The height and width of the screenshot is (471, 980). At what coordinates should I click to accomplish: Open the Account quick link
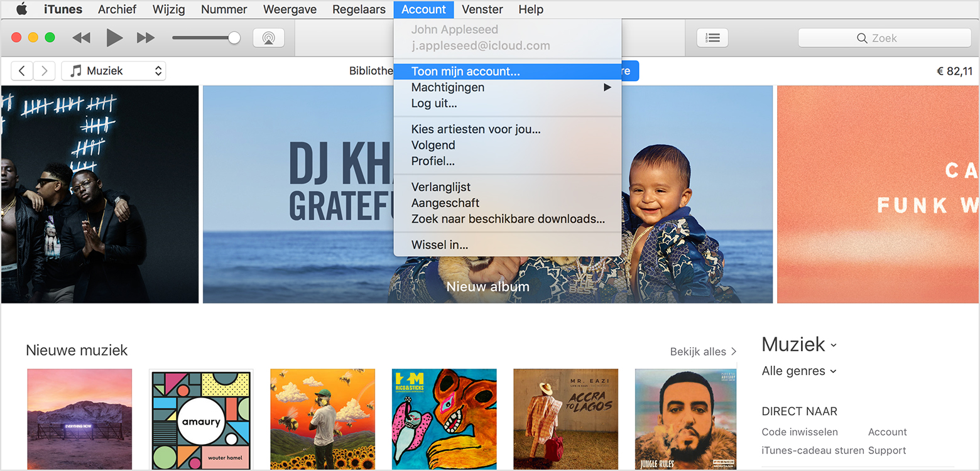click(x=887, y=432)
